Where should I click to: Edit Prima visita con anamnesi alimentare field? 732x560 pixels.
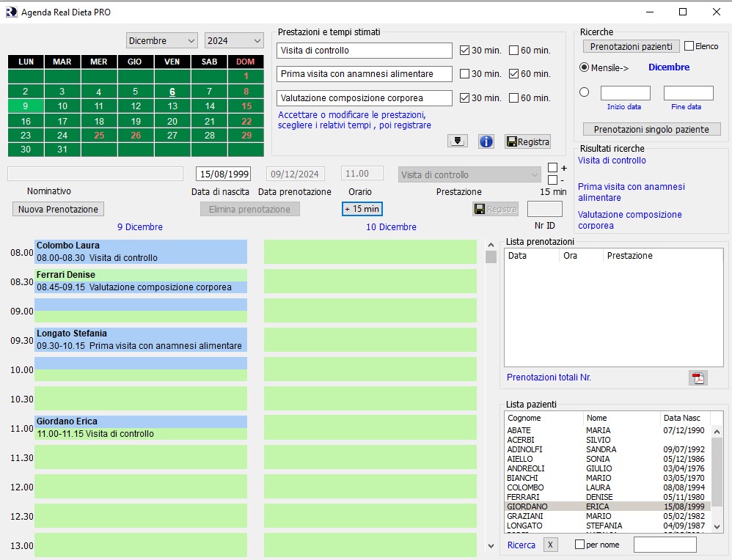click(x=364, y=74)
